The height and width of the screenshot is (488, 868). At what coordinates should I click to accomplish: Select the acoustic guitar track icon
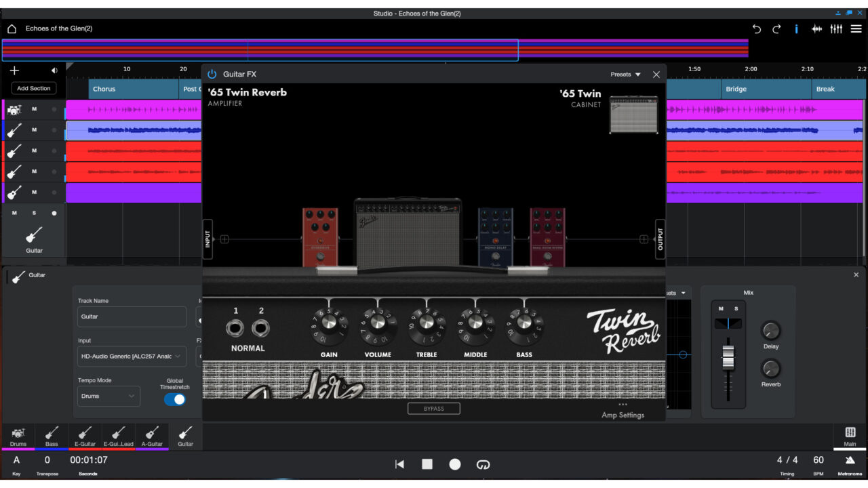pyautogui.click(x=14, y=192)
